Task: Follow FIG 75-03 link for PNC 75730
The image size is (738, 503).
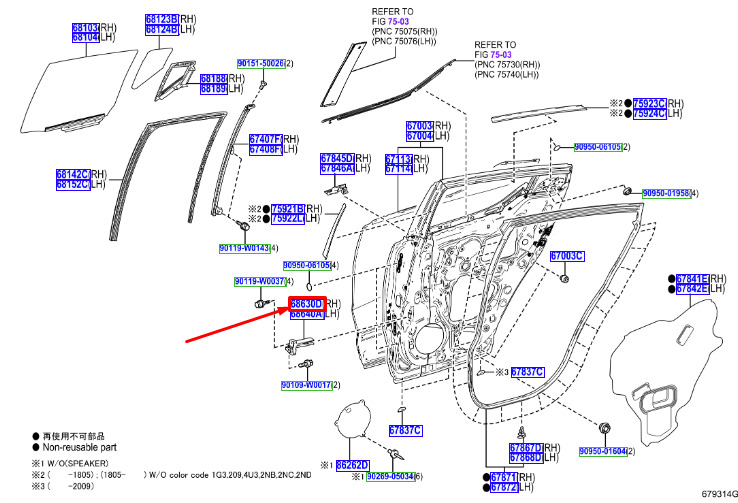Action: pos(501,55)
